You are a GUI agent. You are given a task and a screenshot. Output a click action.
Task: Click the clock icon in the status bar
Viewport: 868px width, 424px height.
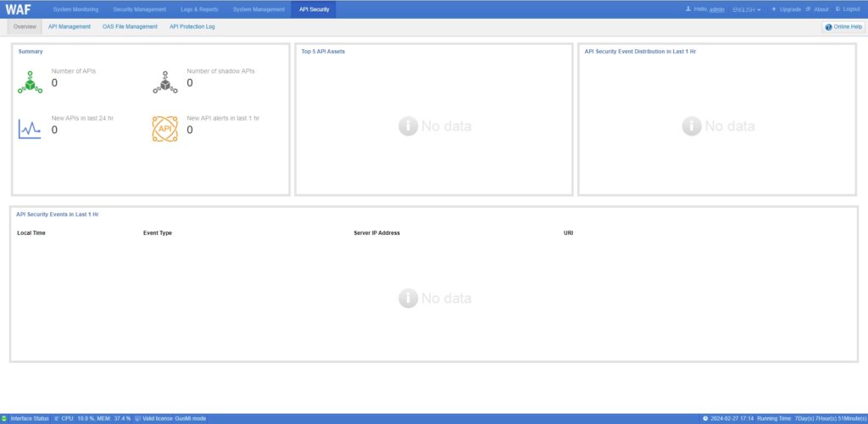pyautogui.click(x=706, y=418)
